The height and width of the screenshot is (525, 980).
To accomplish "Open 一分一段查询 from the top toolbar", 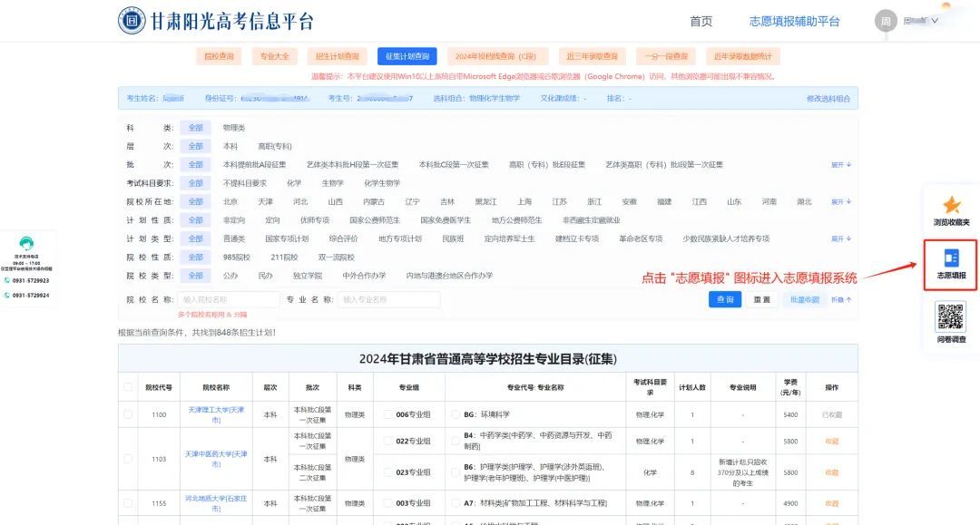I will coord(669,55).
